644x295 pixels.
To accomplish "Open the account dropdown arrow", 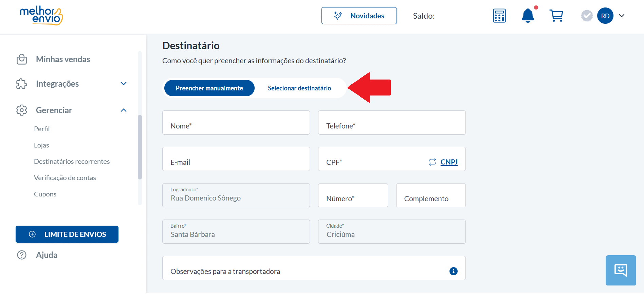I will pyautogui.click(x=622, y=16).
